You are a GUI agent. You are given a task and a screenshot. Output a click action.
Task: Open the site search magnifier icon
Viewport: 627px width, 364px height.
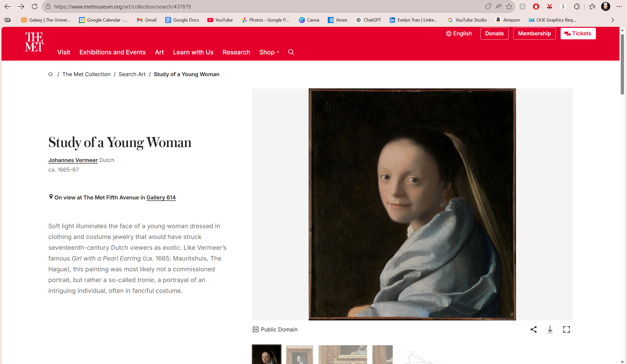(291, 52)
